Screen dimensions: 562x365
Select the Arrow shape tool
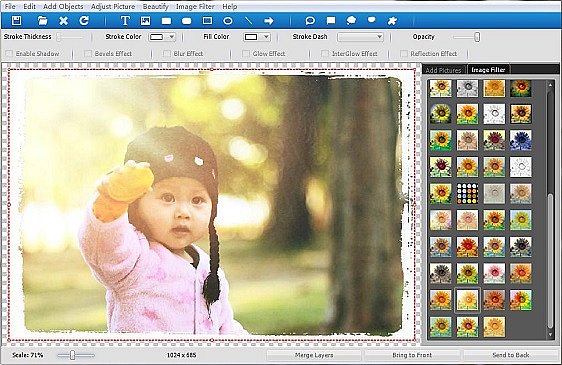269,21
